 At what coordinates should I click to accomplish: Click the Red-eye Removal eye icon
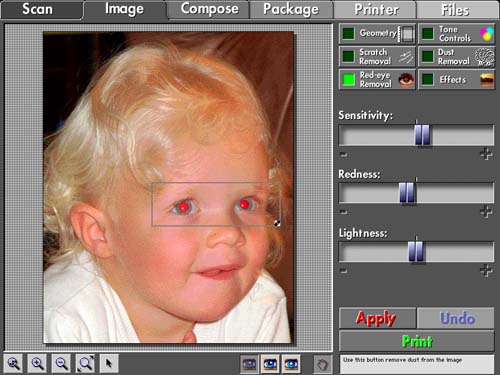click(x=406, y=80)
